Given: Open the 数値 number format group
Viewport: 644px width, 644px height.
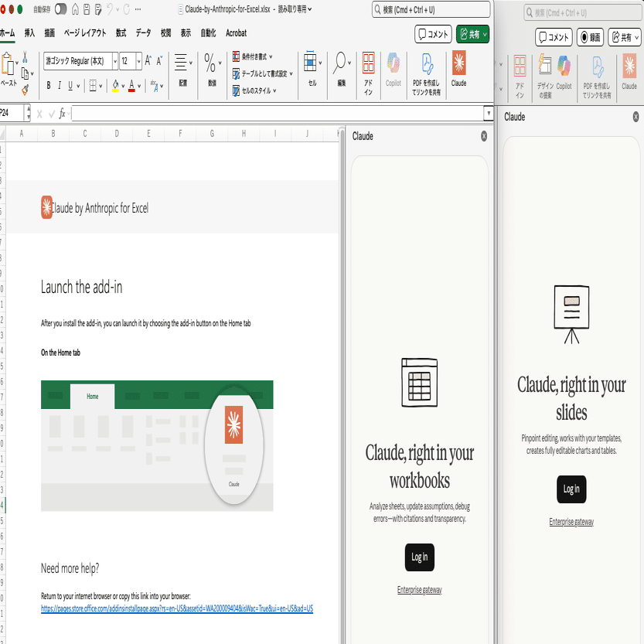Looking at the screenshot, I should 213,70.
